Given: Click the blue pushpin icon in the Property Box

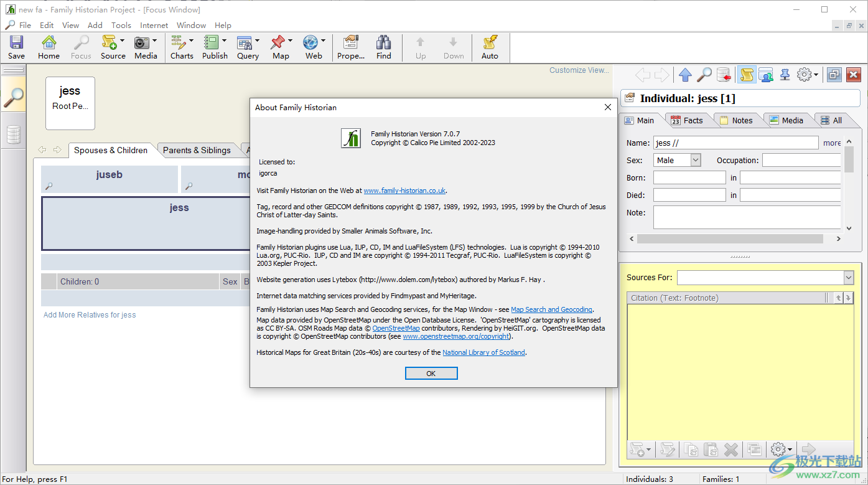Looking at the screenshot, I should tap(785, 75).
